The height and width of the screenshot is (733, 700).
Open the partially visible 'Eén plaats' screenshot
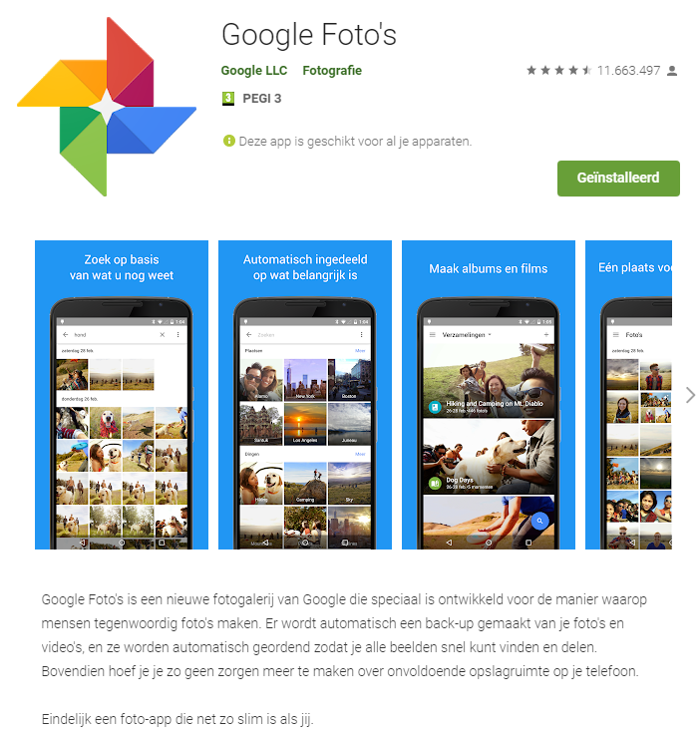click(x=628, y=395)
